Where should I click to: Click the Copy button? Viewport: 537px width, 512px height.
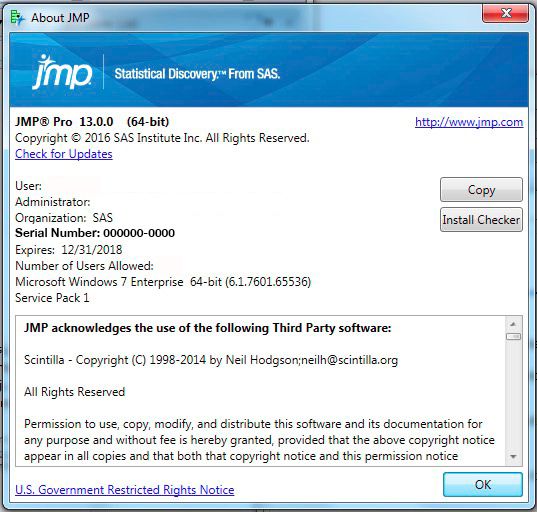point(481,189)
